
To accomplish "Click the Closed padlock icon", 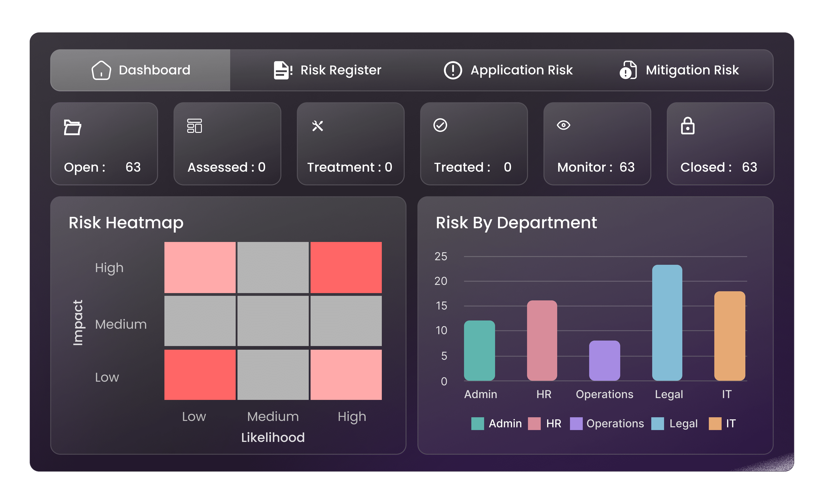I will coord(687,126).
